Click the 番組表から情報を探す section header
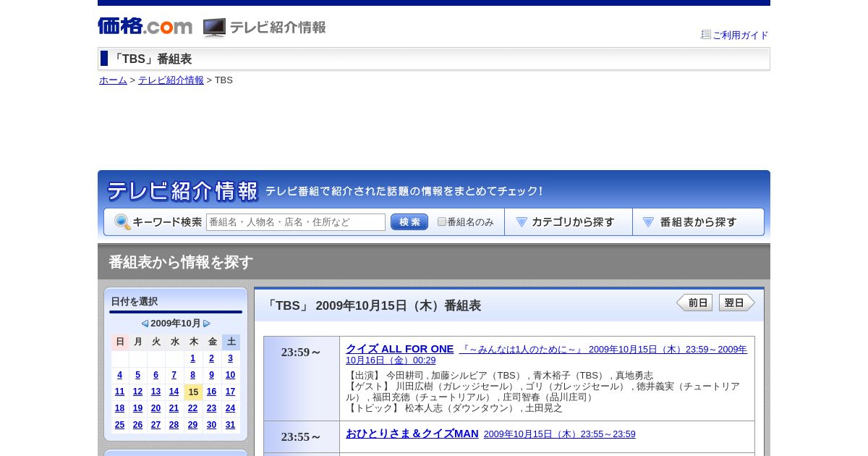The height and width of the screenshot is (456, 868). pos(181,262)
